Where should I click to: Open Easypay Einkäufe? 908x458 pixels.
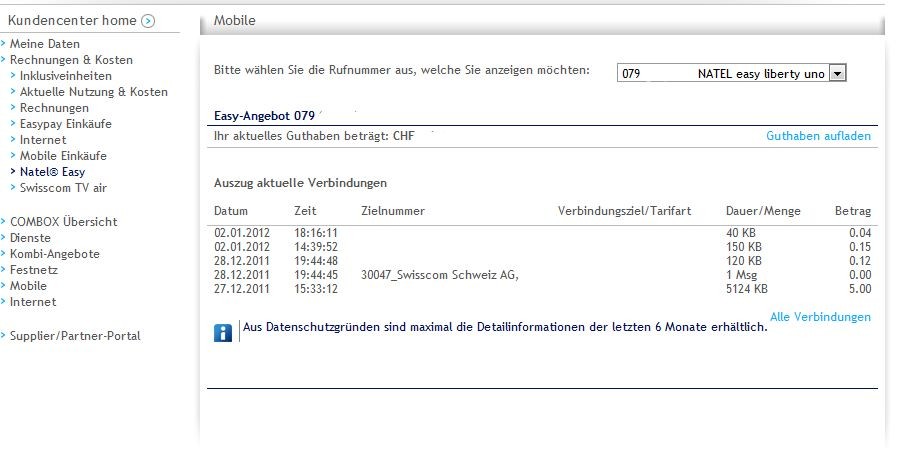tap(65, 124)
